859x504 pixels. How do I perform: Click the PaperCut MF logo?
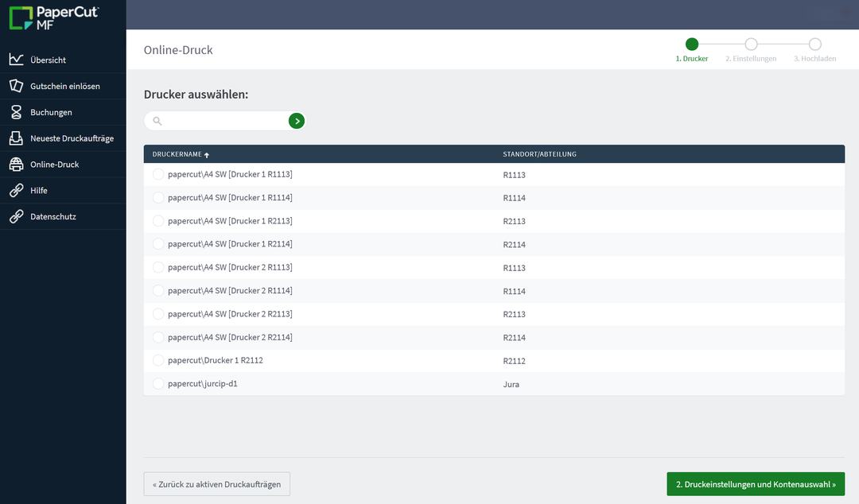[54, 17]
